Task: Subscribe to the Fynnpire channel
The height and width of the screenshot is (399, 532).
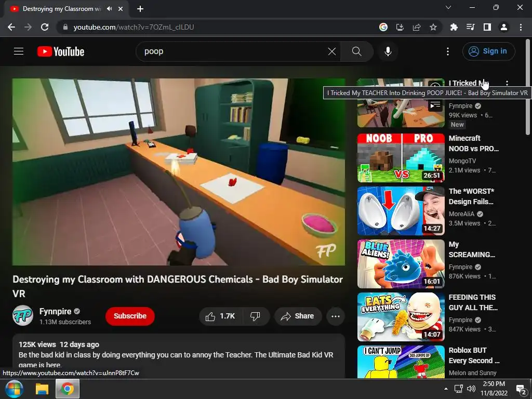Action: (x=130, y=316)
